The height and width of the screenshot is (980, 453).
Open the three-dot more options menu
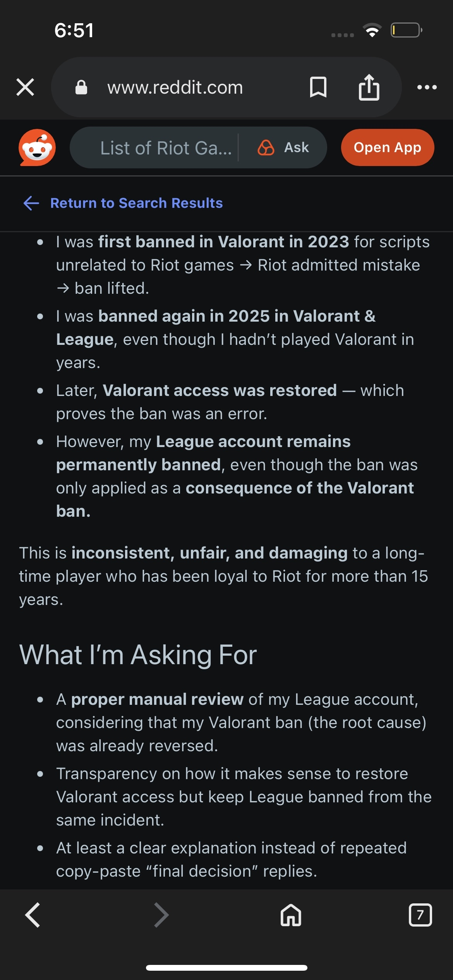(x=427, y=87)
